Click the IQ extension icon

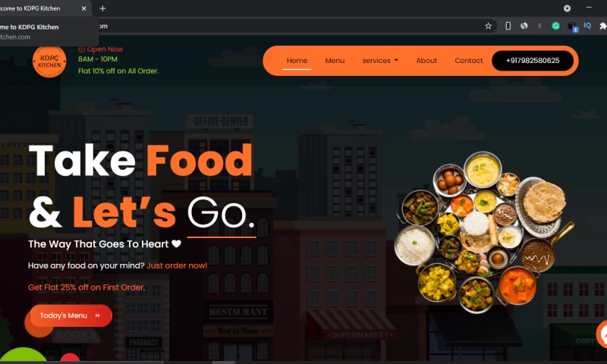[x=587, y=26]
